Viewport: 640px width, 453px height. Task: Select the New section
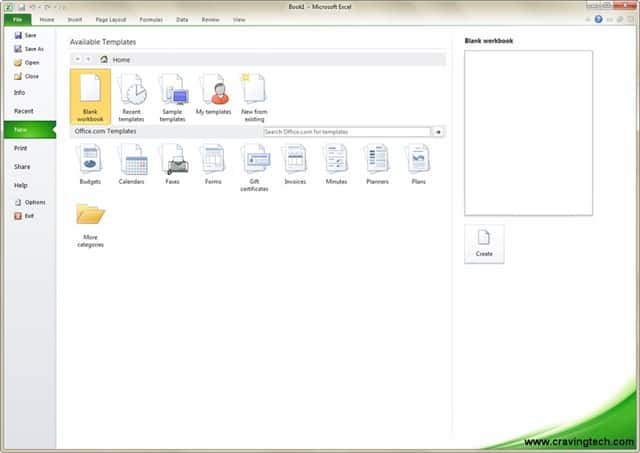click(30, 130)
